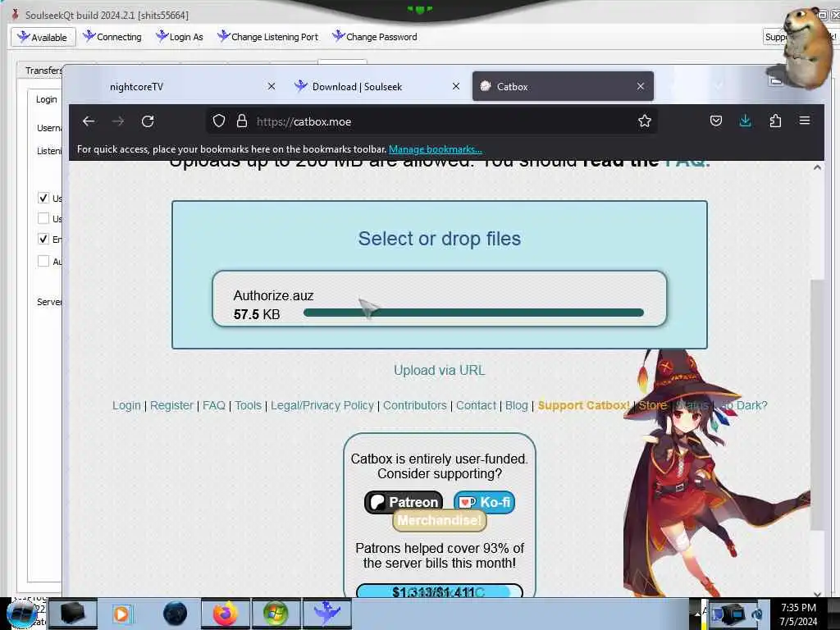Open the browser extensions icon

pyautogui.click(x=775, y=121)
